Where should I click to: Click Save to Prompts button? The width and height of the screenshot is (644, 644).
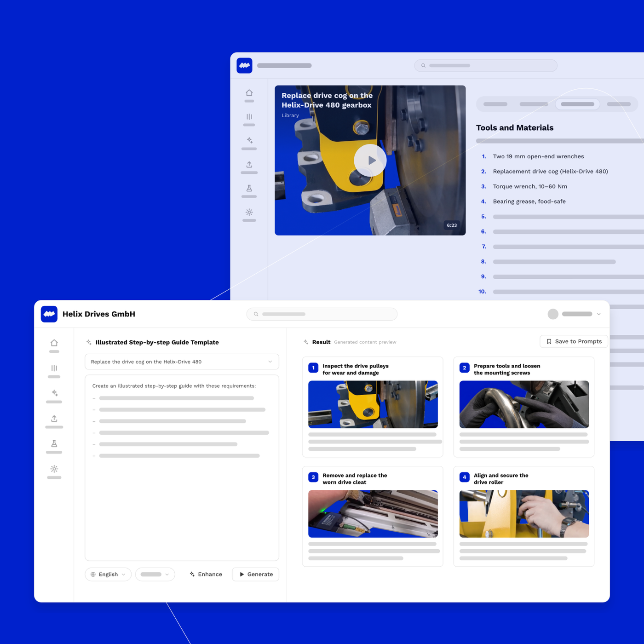(x=574, y=341)
